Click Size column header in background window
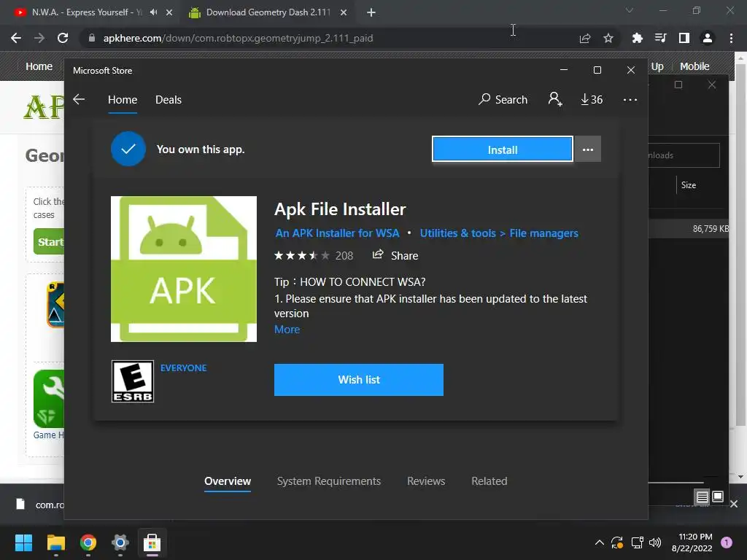The width and height of the screenshot is (747, 560). point(689,185)
